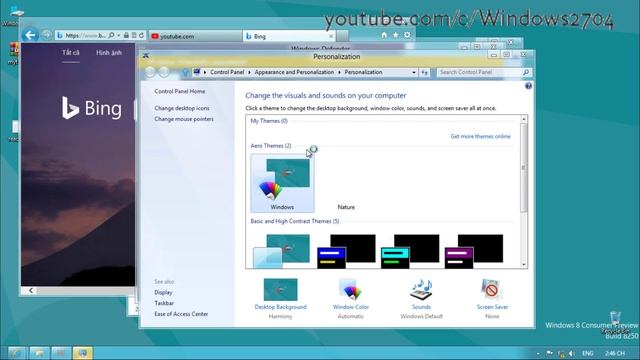Click Internet Explorer taskbar icon
The width and height of the screenshot is (640, 360).
click(x=16, y=353)
